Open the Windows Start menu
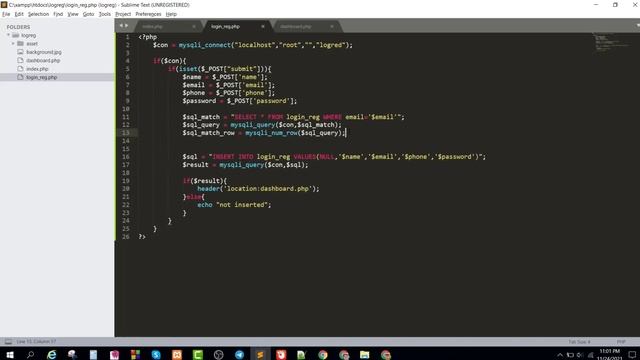The height and width of the screenshot is (360, 640). (9, 355)
